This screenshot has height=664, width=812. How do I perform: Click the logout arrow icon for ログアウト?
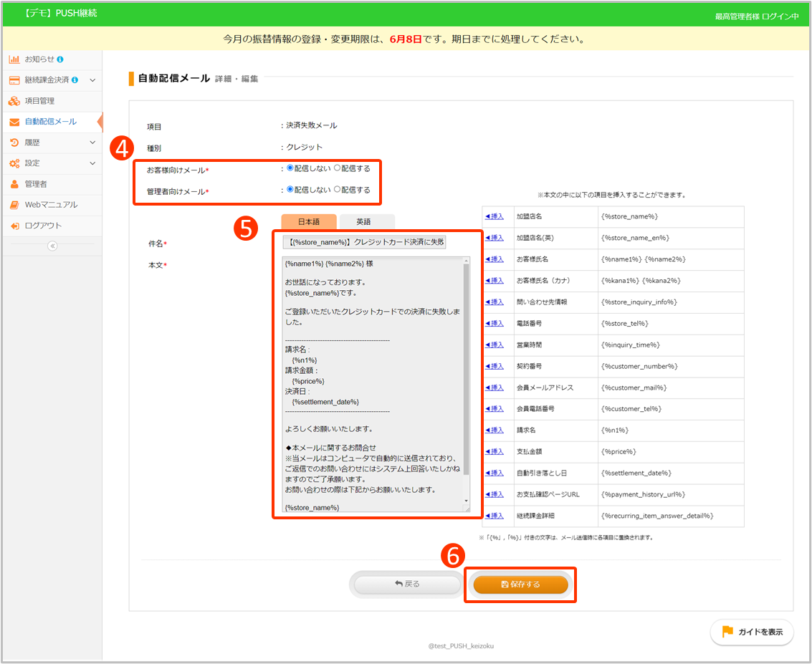click(14, 226)
